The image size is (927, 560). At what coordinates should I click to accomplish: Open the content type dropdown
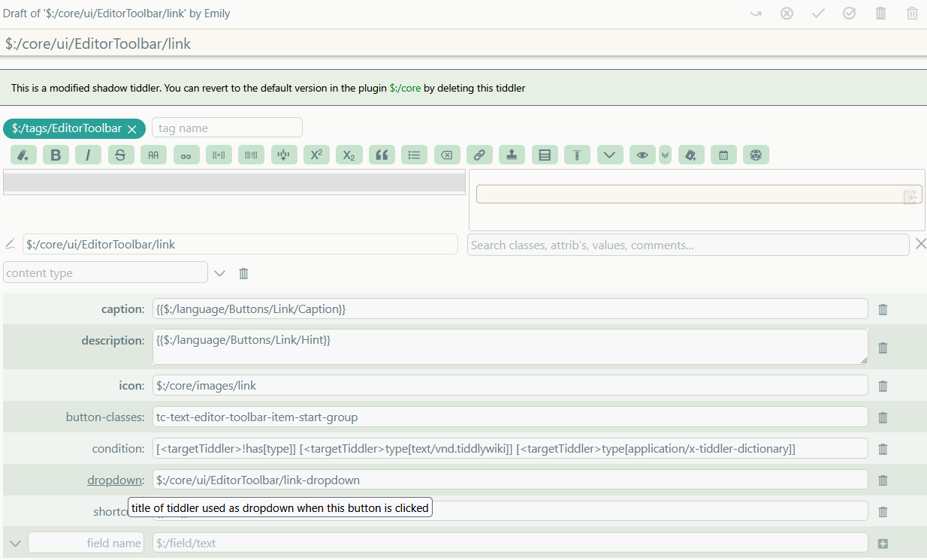[219, 273]
